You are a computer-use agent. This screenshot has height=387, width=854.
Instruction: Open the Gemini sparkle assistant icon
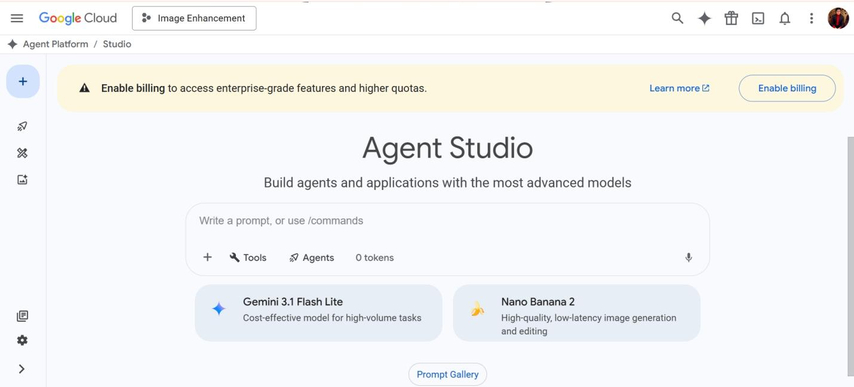tap(704, 19)
